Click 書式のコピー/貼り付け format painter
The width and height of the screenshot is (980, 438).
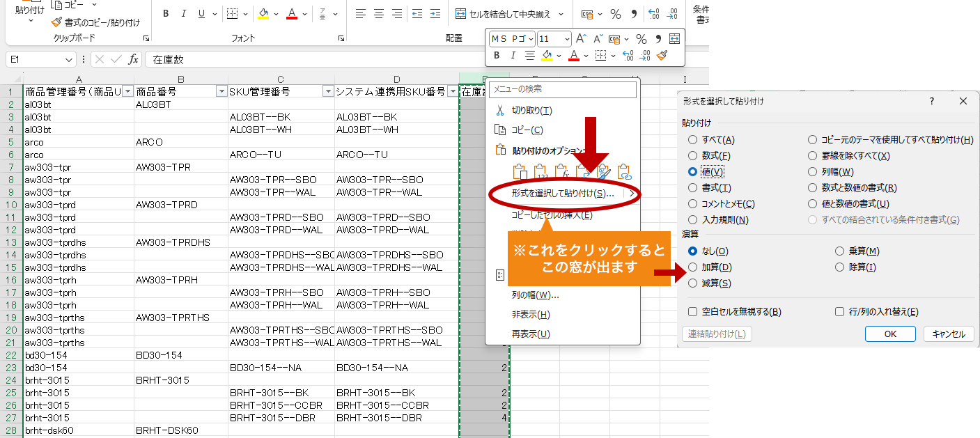[x=95, y=22]
